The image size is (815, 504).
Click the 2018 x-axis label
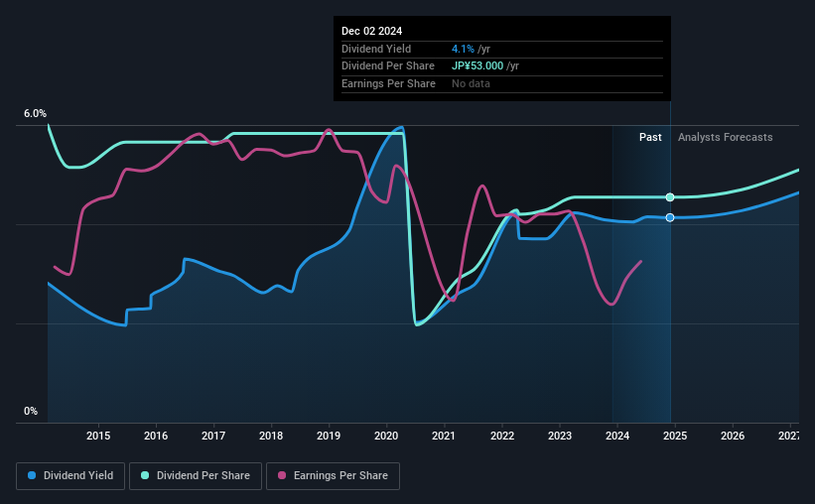tap(271, 436)
